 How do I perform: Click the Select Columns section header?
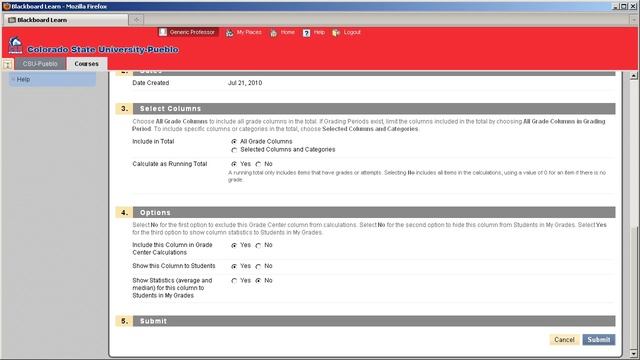[x=365, y=109]
